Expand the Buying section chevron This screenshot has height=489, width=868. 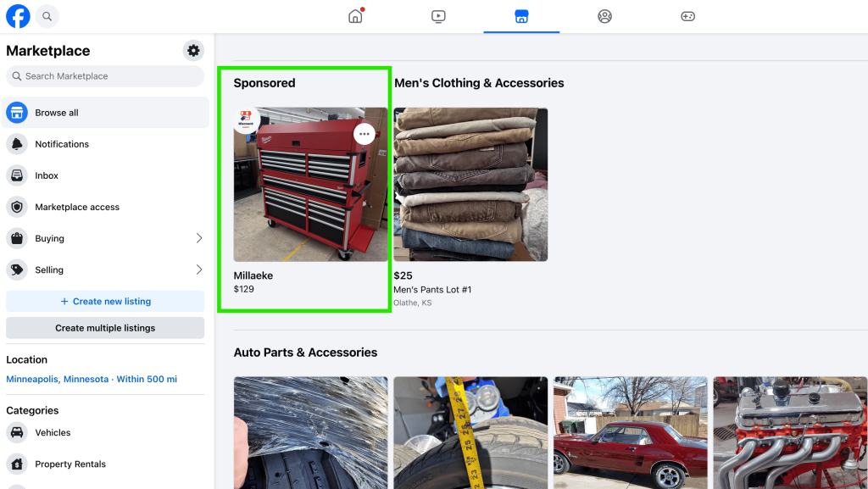point(199,239)
